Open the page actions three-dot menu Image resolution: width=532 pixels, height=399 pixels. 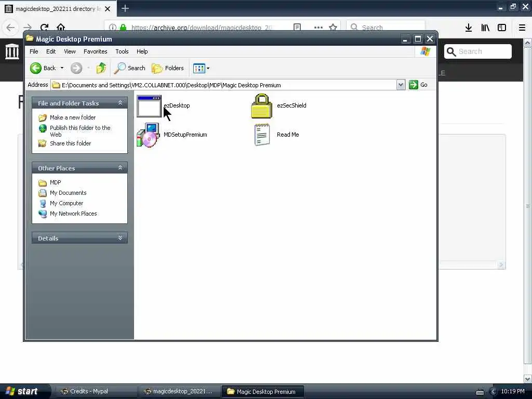tap(318, 28)
